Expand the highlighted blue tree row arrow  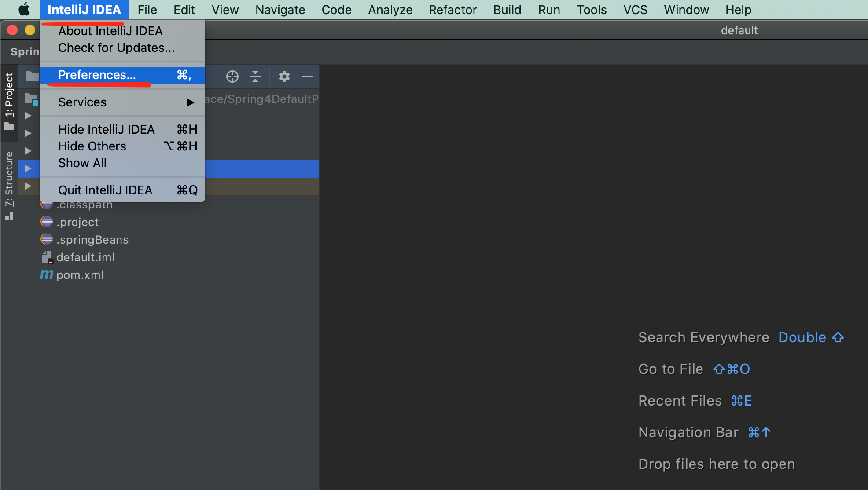[x=28, y=168]
